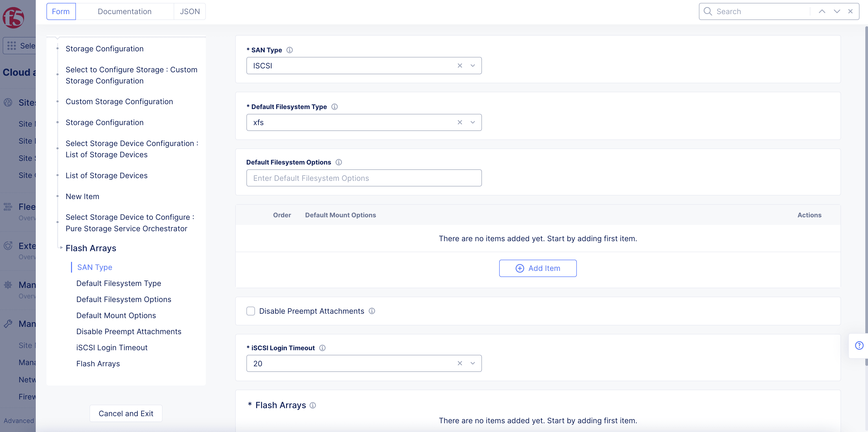Click Default Filesystem Type info icon
Image resolution: width=868 pixels, height=432 pixels.
(334, 107)
